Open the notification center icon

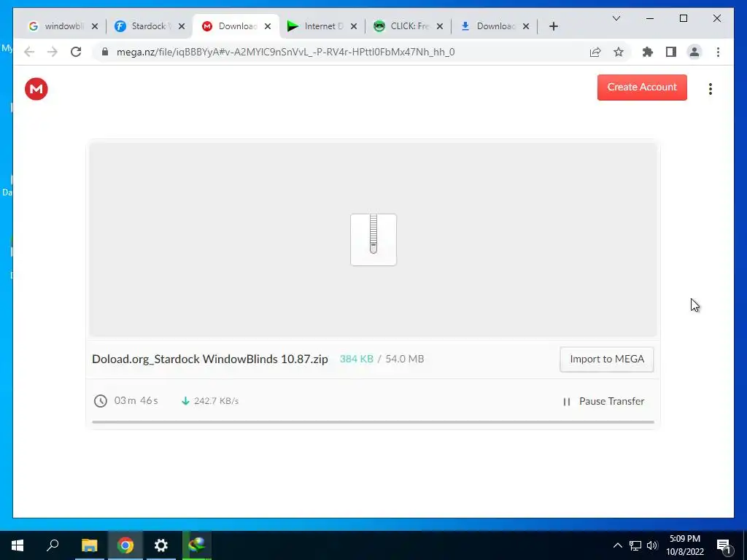tap(724, 546)
